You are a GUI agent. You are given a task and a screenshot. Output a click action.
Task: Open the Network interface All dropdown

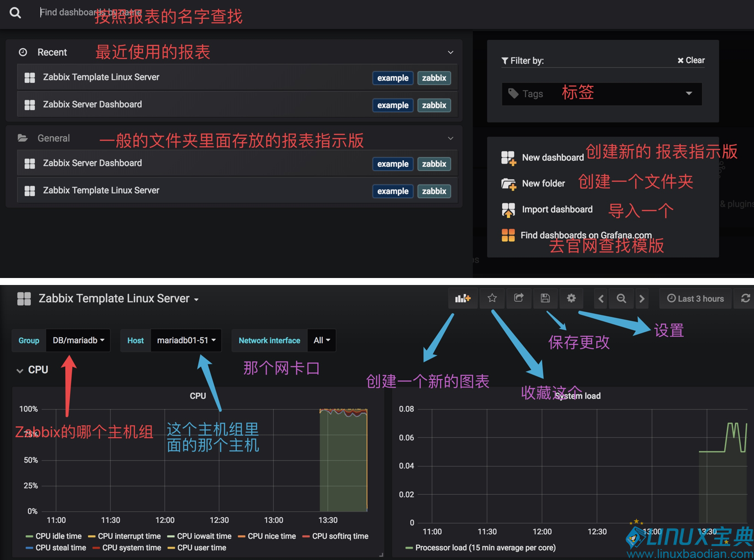click(x=322, y=340)
